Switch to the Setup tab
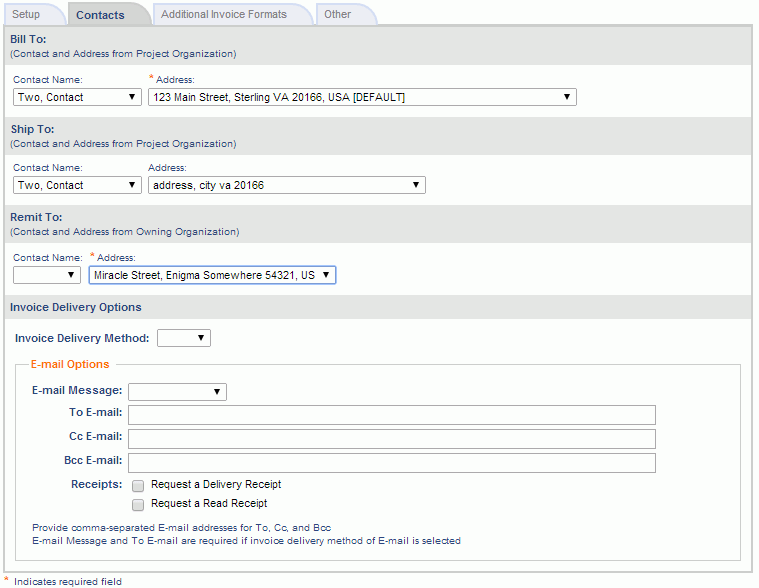 coord(27,14)
